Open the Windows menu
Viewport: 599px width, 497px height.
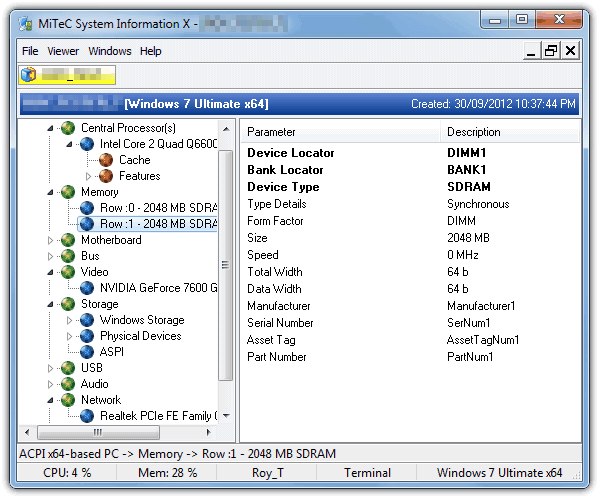110,51
